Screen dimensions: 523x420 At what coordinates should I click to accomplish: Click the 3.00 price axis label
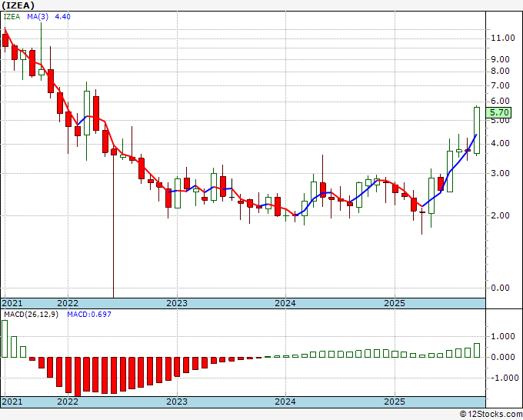(501, 174)
